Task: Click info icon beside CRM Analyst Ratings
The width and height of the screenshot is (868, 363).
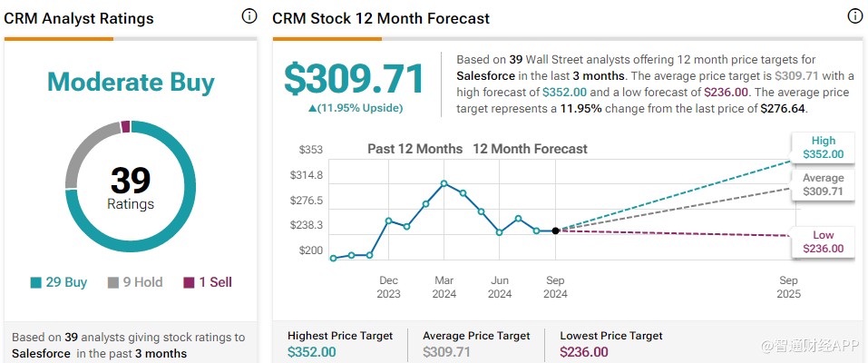Action: click(249, 16)
